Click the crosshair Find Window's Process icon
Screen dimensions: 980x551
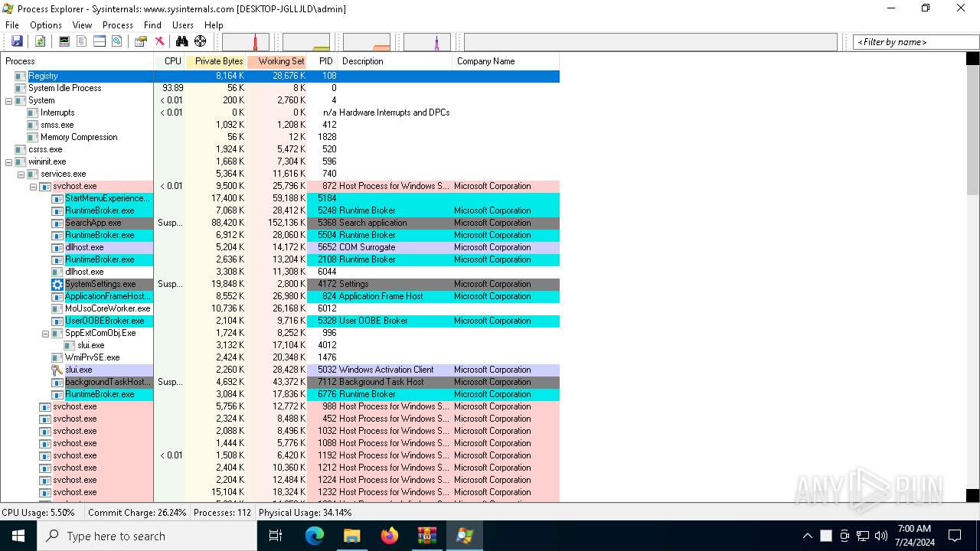[200, 41]
